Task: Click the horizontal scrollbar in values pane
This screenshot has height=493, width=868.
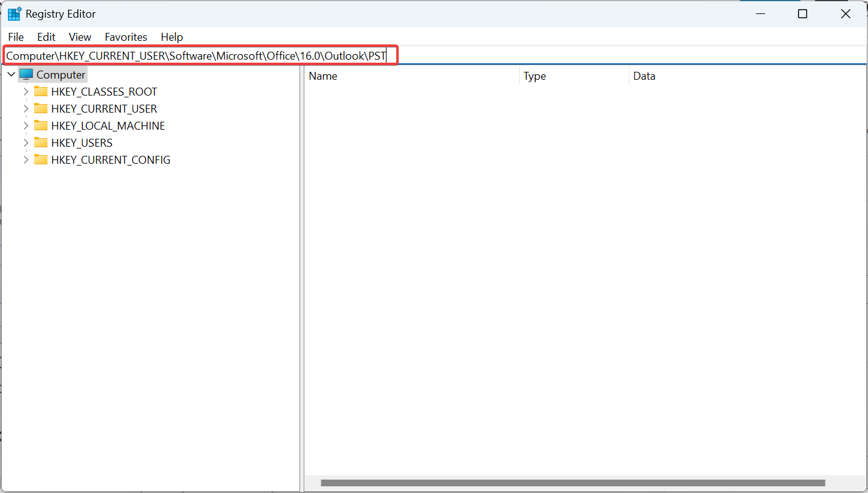Action: point(573,483)
